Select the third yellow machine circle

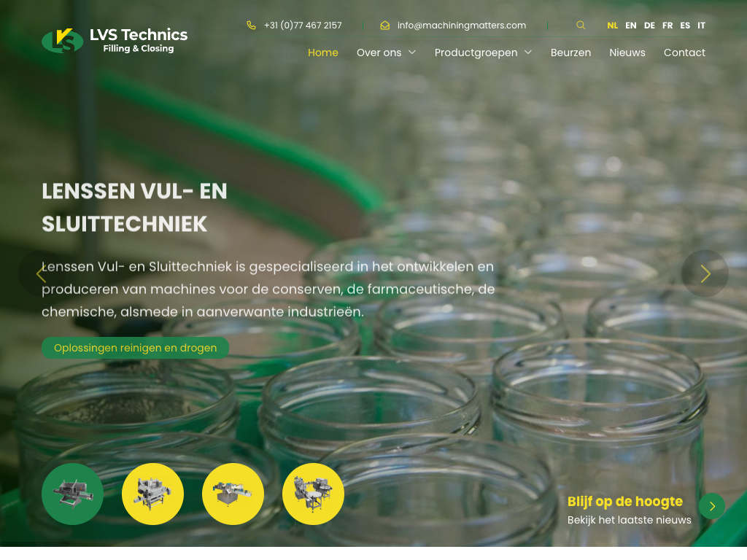tap(233, 494)
